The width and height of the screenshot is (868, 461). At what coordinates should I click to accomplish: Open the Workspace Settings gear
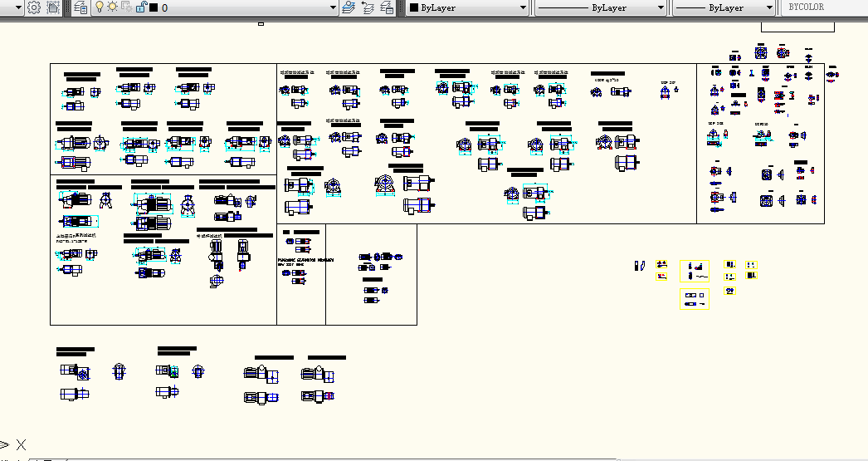pos(34,7)
